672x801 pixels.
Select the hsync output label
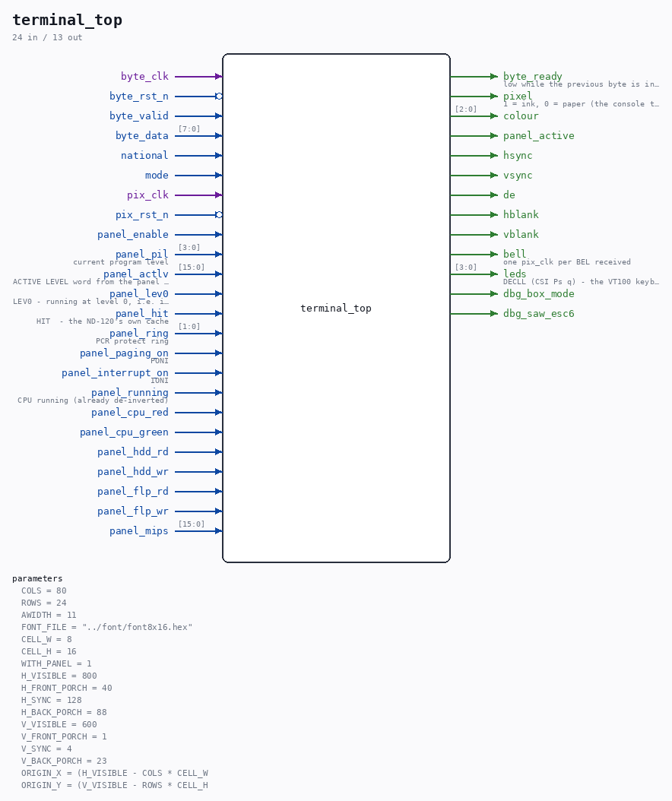tap(518, 155)
